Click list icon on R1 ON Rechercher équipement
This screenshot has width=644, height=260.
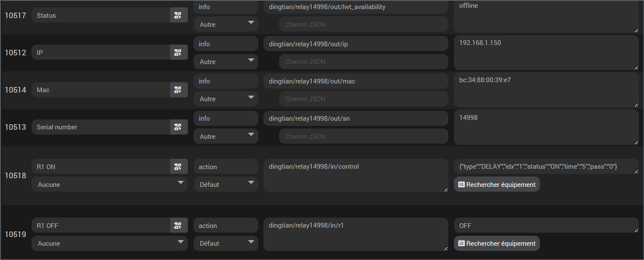click(x=461, y=185)
